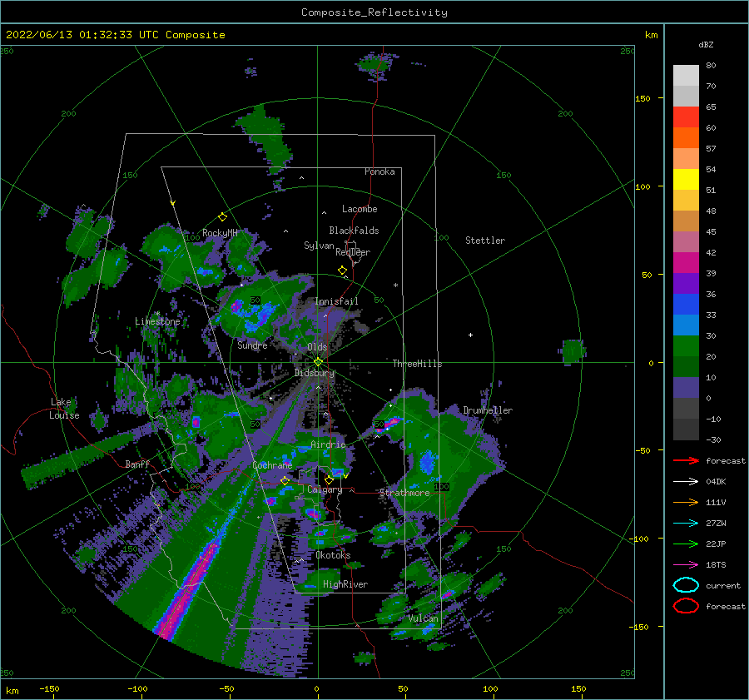Click the RockyMH label
This screenshot has height=700, width=749.
(220, 233)
